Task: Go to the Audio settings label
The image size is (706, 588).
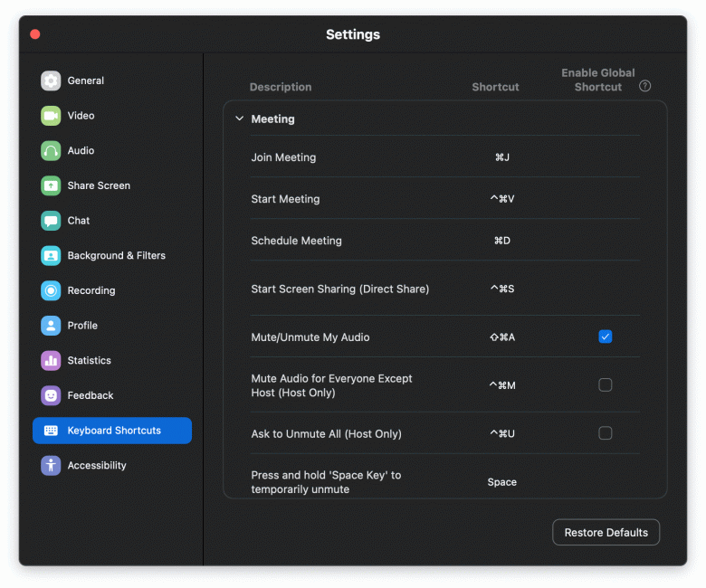Action: click(x=81, y=151)
